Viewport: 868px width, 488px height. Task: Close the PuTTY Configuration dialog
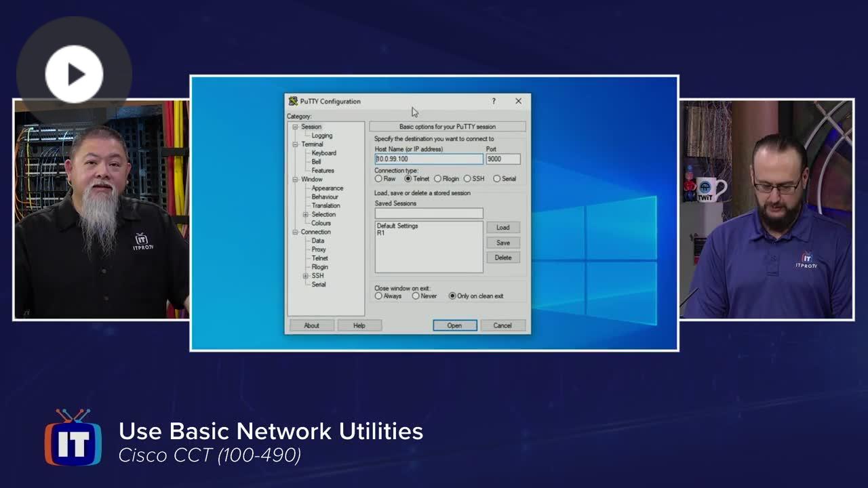point(519,101)
